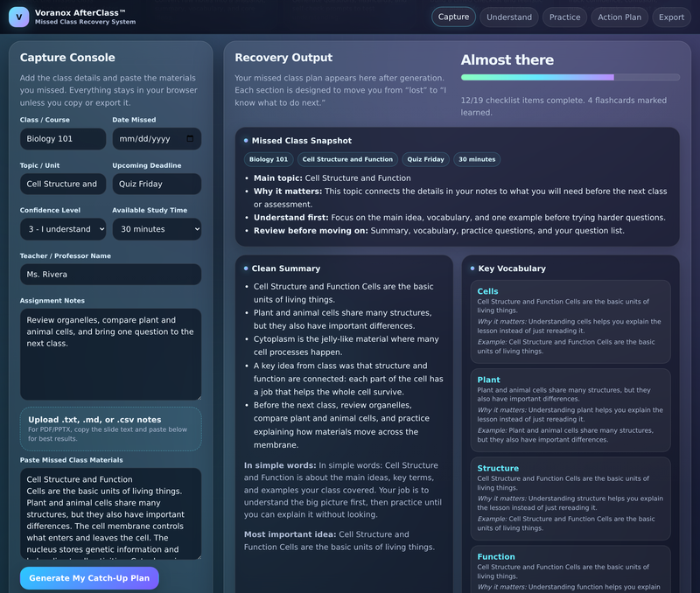Select the Export tab

pyautogui.click(x=671, y=17)
